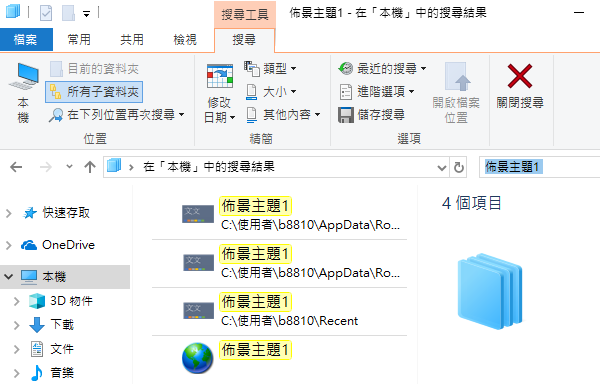Click the 4 個項目 count text
Image resolution: width=600 pixels, height=384 pixels.
(471, 203)
